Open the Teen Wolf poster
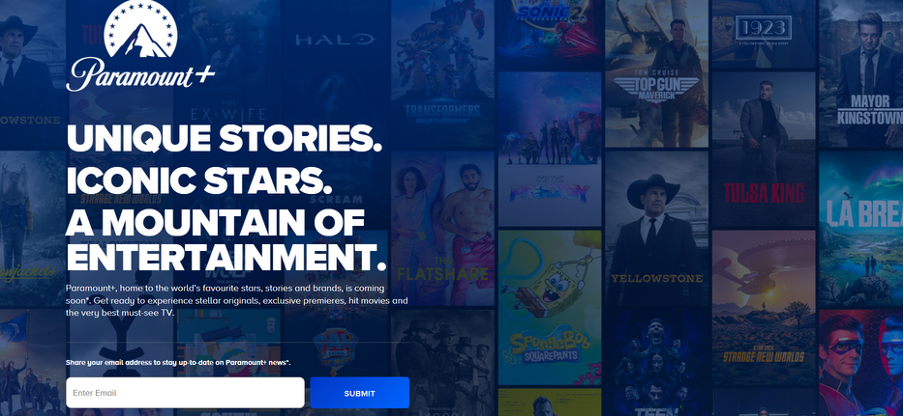904x416 pixels. tap(656, 363)
